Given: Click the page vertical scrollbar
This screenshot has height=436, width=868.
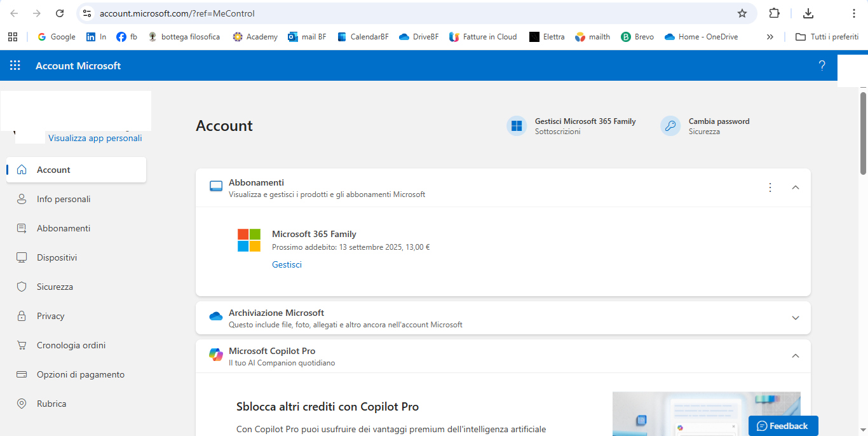Looking at the screenshot, I should click(864, 133).
